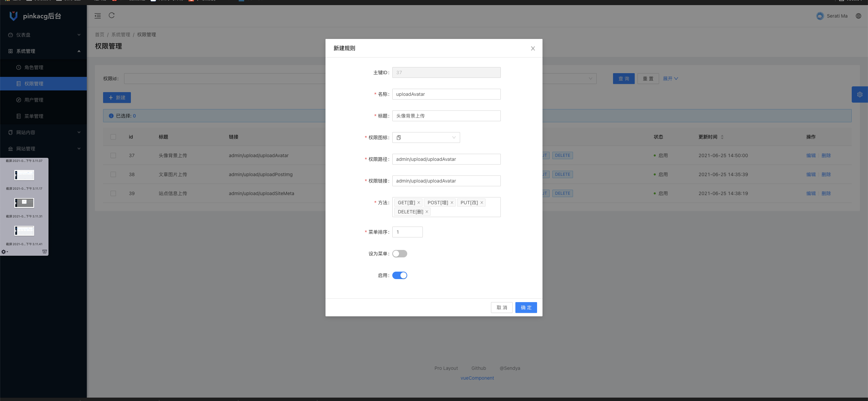This screenshot has width=868, height=401.
Task: Open the language globe icon
Action: tap(858, 16)
